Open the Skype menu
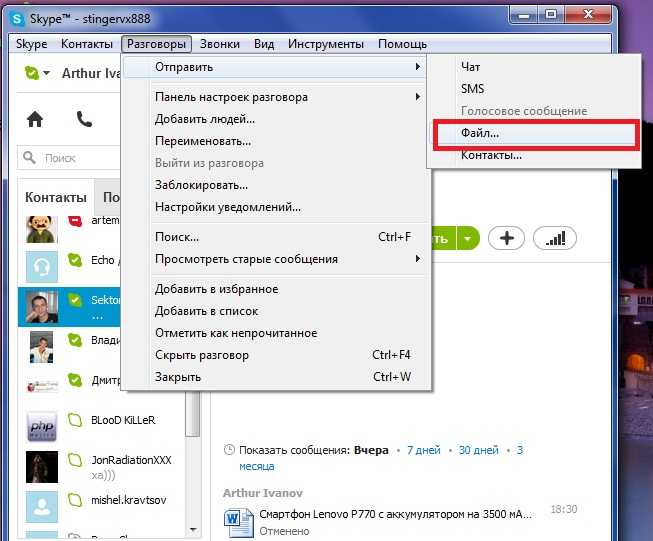This screenshot has height=541, width=653. [32, 44]
